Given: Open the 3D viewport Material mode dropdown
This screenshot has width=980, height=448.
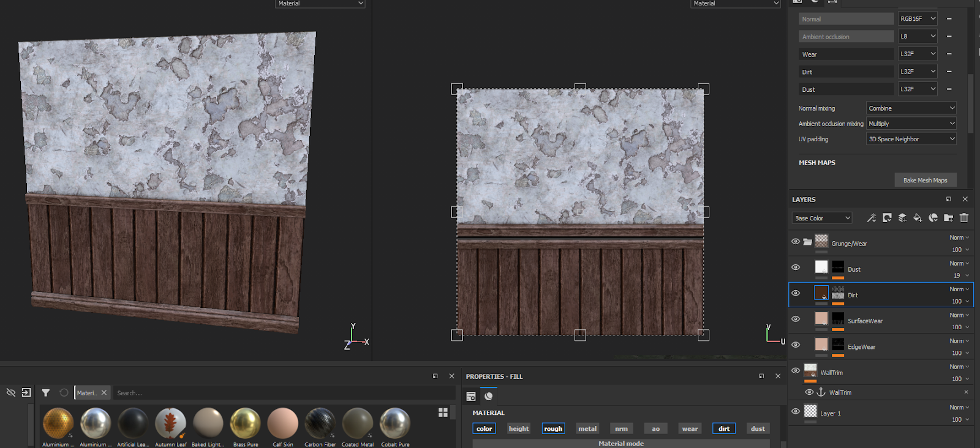Looking at the screenshot, I should click(320, 4).
